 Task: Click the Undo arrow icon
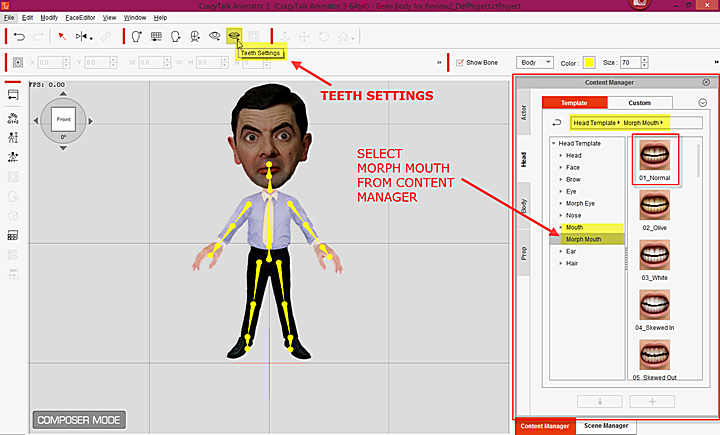click(19, 36)
